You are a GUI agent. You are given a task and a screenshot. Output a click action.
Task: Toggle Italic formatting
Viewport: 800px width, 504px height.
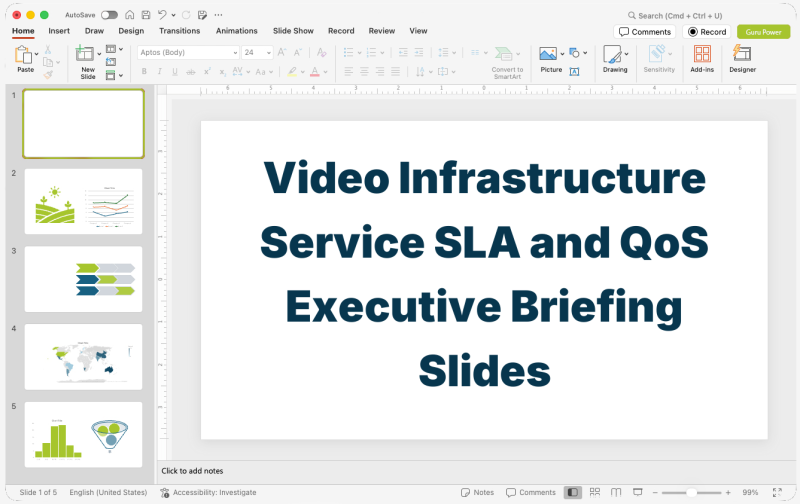pyautogui.click(x=160, y=72)
